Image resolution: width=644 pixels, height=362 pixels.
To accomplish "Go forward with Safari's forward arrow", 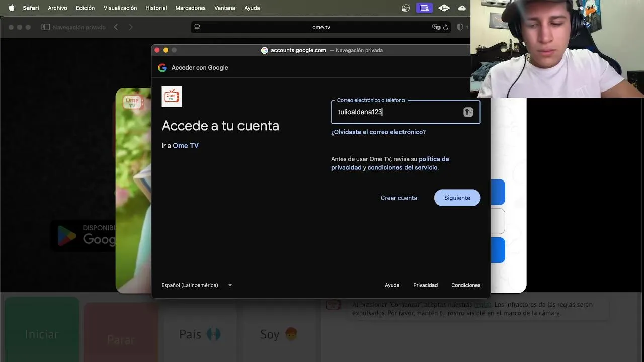I will point(131,27).
